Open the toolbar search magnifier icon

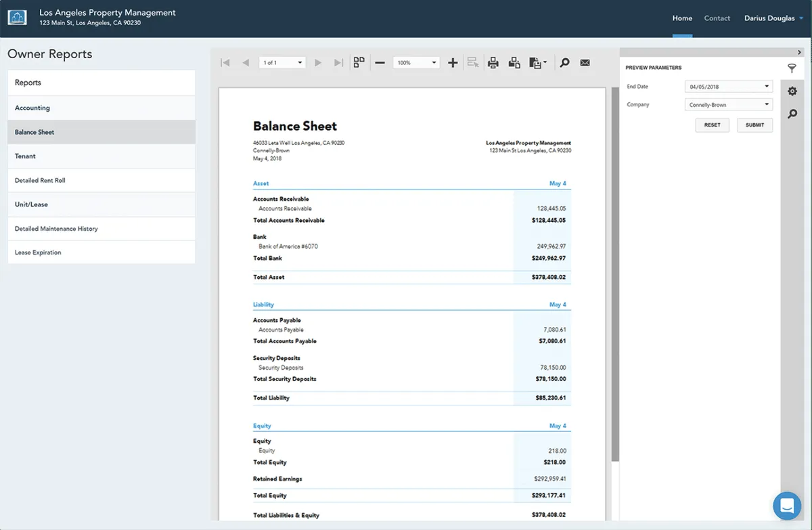click(x=564, y=63)
